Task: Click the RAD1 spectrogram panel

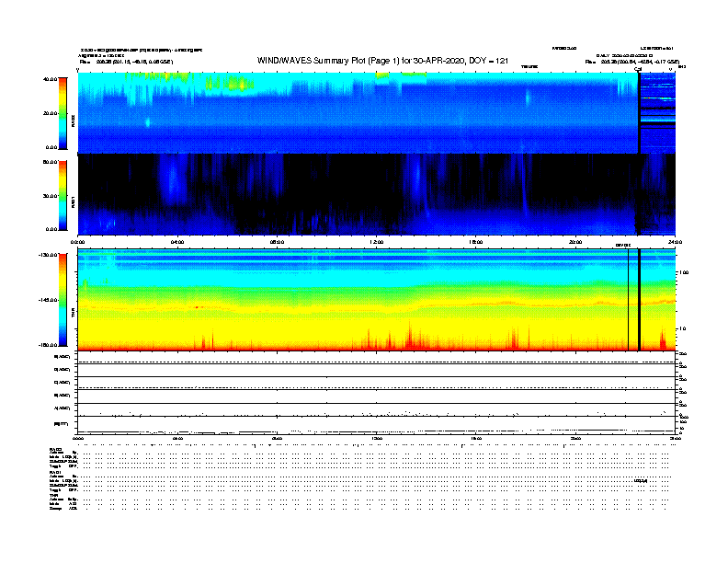Action: (x=376, y=195)
